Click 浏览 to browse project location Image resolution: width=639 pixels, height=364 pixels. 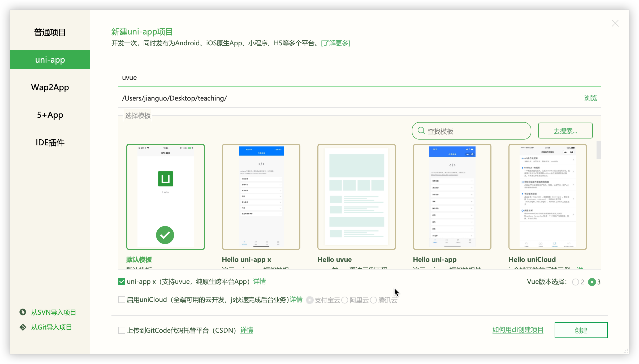click(590, 98)
